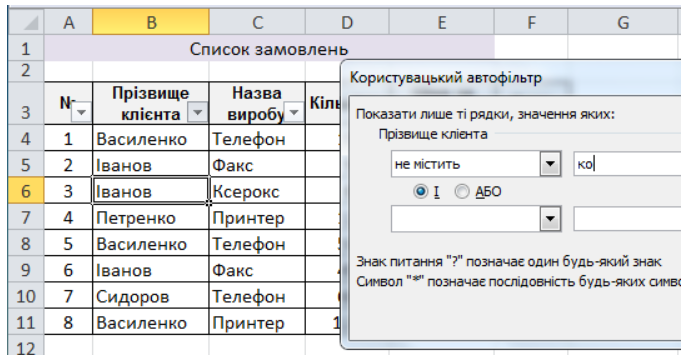Select row 5 header
Viewport: 689px width, 360px height.
26,164
